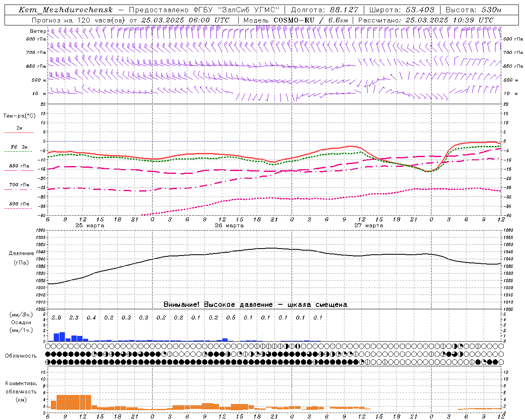Click the '26 марта' date label
525x420 pixels.
click(x=229, y=225)
